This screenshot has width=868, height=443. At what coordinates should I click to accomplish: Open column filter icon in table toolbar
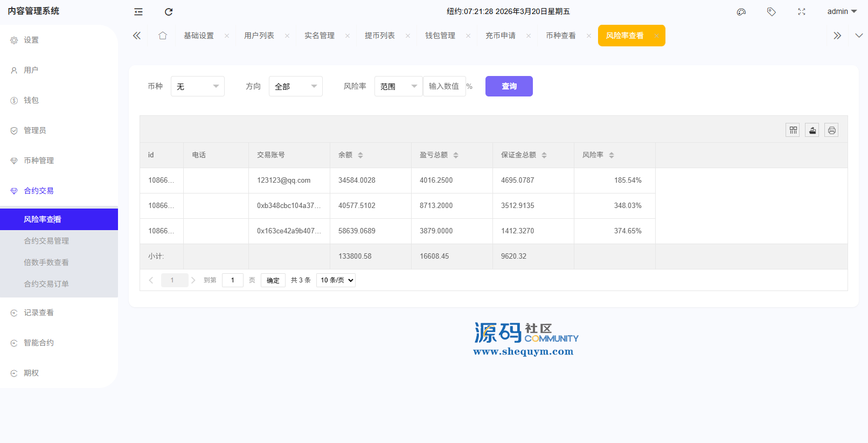point(793,130)
